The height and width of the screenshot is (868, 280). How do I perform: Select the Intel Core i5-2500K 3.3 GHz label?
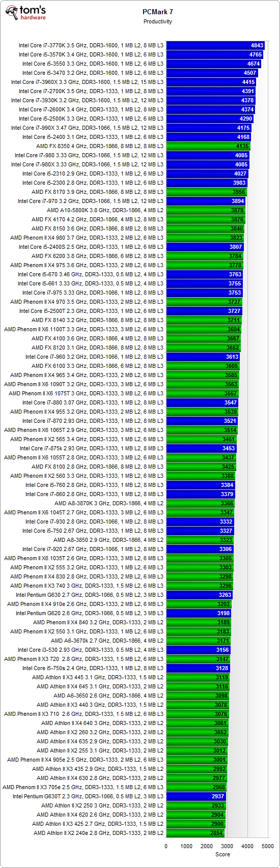(91, 119)
